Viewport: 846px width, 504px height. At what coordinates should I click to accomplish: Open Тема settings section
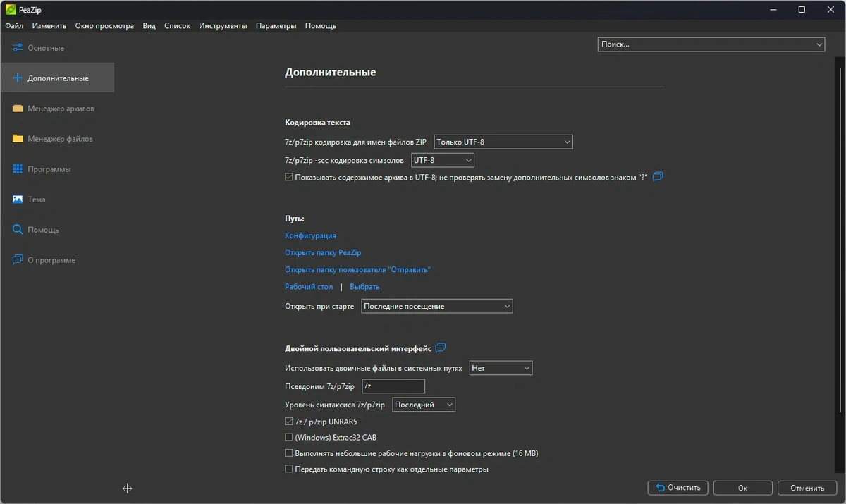click(57, 199)
